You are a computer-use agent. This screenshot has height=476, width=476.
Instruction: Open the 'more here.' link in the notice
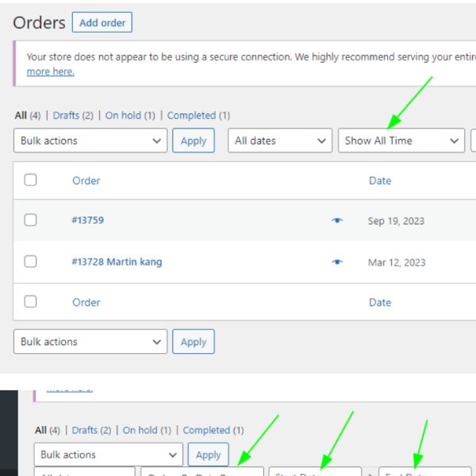coord(51,71)
